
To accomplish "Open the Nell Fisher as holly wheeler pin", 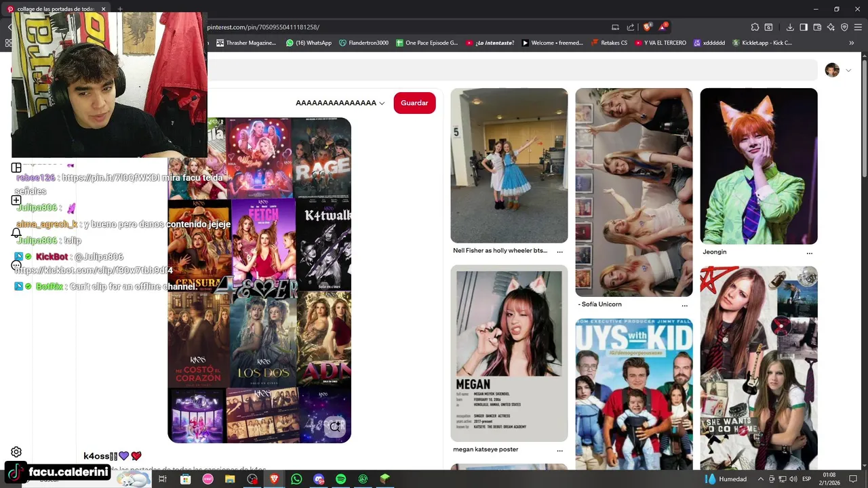I will [509, 165].
